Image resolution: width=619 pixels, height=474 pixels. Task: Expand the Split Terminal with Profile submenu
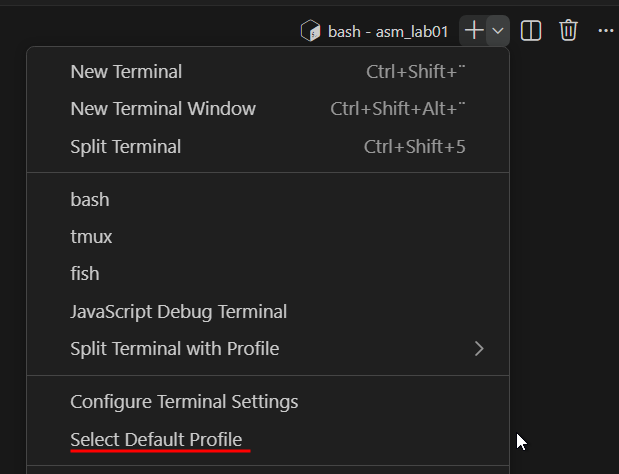(x=175, y=349)
